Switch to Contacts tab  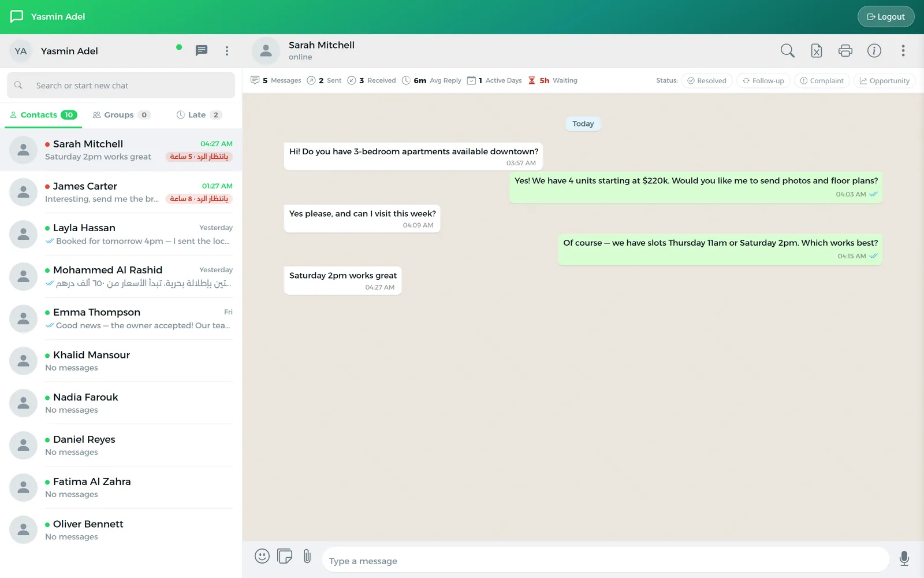[43, 115]
